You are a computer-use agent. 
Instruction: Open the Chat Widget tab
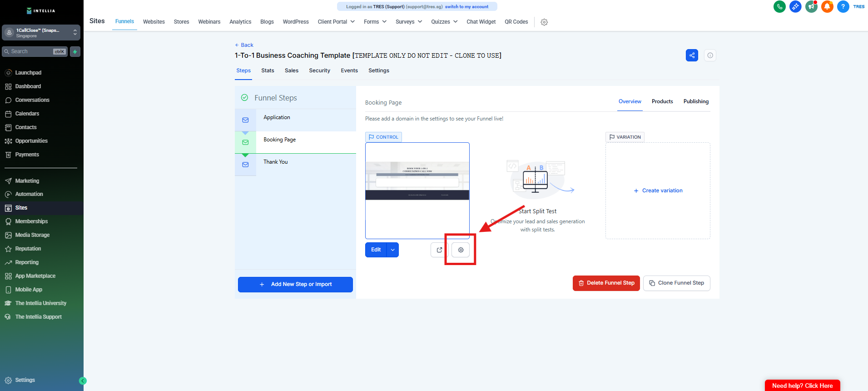click(x=481, y=22)
